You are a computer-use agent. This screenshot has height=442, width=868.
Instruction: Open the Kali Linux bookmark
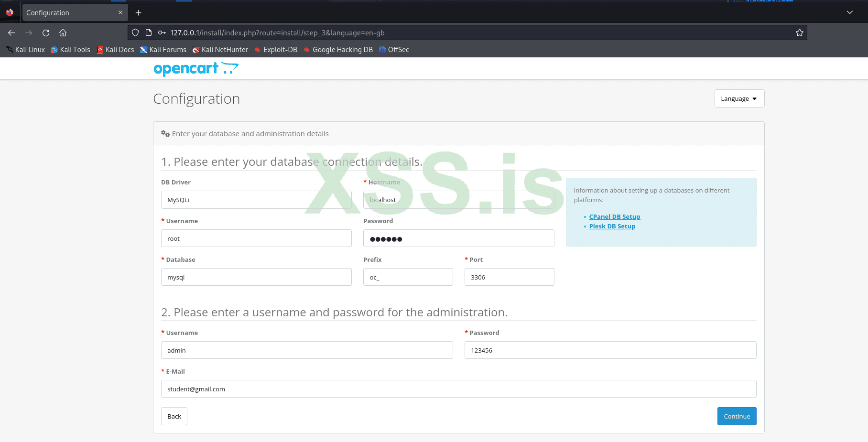[25, 50]
